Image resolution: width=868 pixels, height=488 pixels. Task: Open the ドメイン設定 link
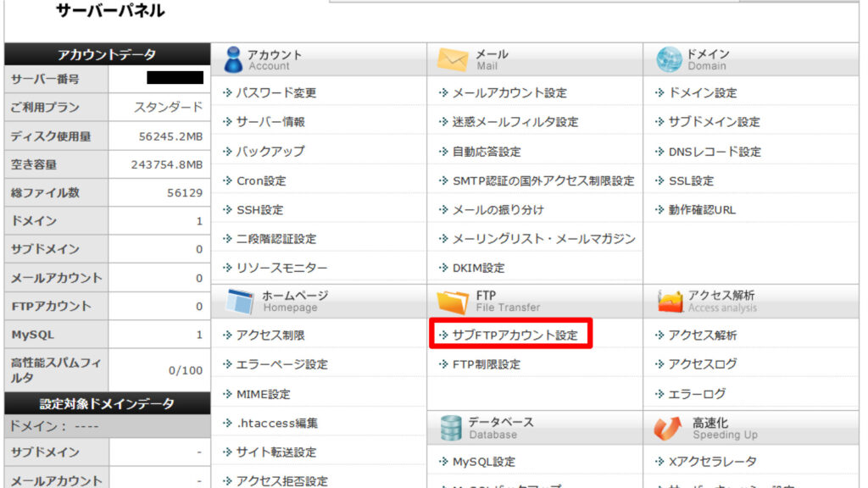(x=703, y=92)
